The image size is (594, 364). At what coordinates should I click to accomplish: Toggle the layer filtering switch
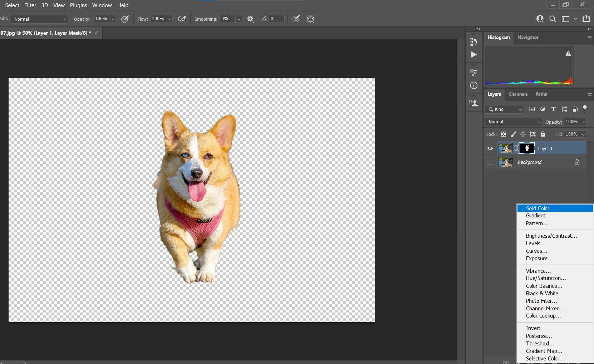pyautogui.click(x=585, y=108)
